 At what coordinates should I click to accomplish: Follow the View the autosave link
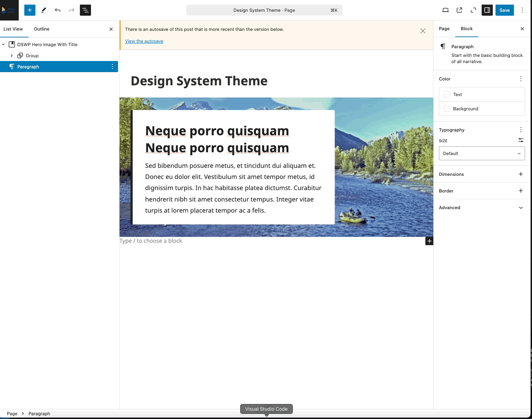144,41
